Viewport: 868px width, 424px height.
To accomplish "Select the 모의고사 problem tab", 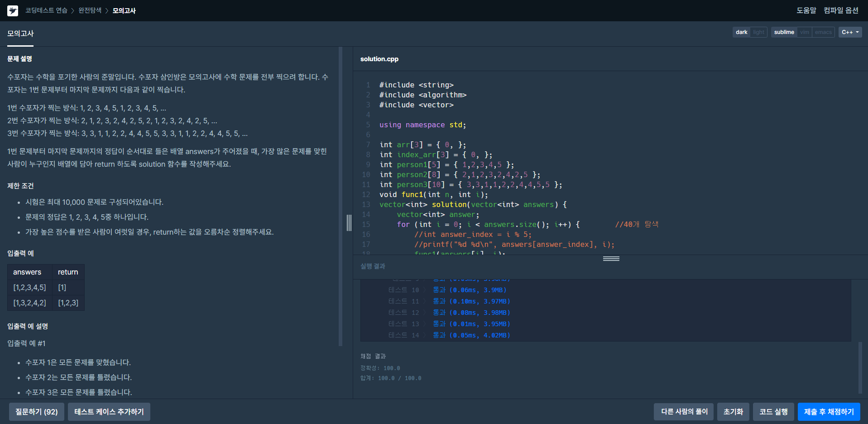I will tap(20, 34).
